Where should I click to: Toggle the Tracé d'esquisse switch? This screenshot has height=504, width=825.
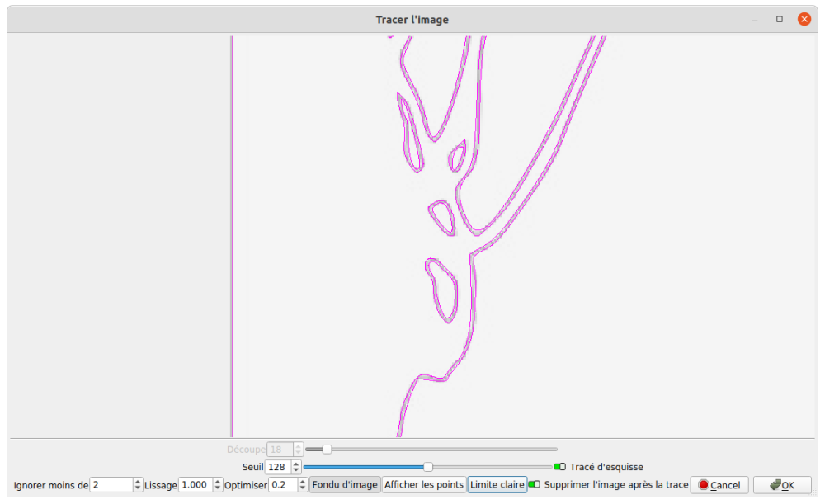coord(560,467)
